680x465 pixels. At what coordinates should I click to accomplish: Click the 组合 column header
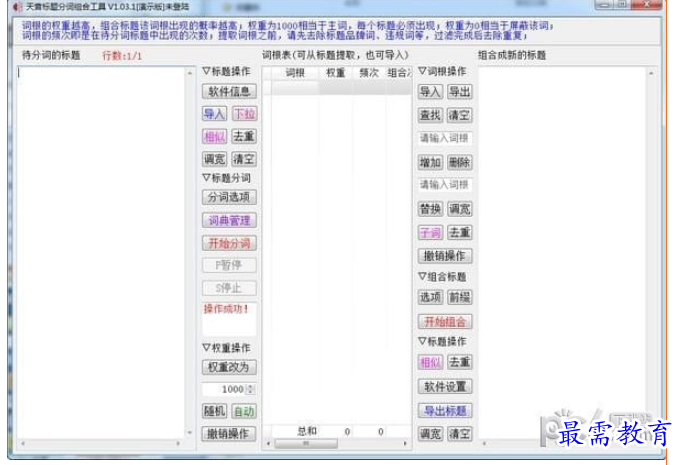tap(399, 73)
